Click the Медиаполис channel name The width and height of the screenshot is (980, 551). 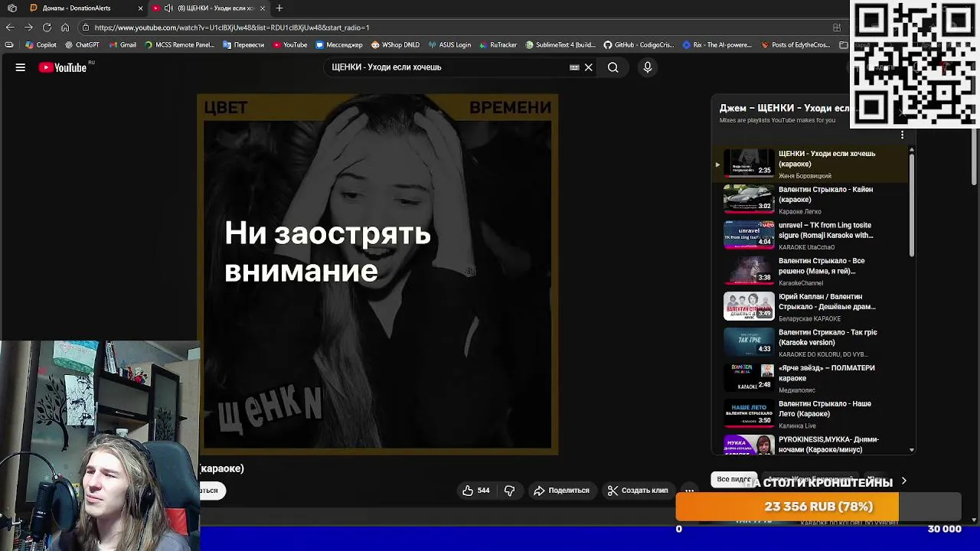(x=797, y=390)
